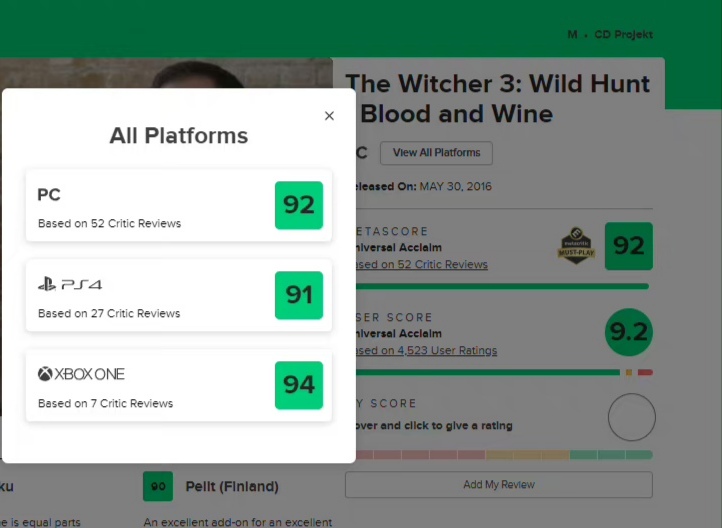Select the PC platform card
Viewport: 722px width, 528px height.
point(179,205)
